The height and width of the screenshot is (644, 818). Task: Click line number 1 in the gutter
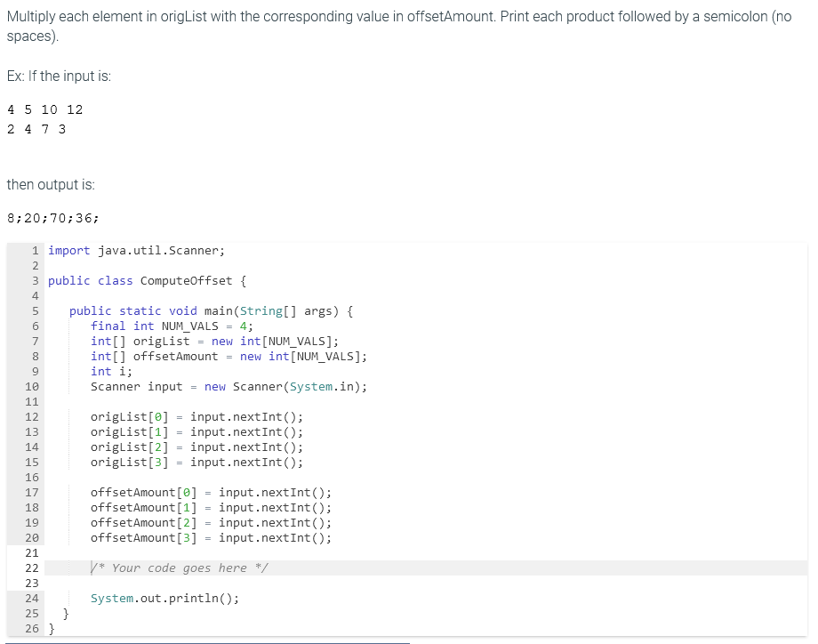[34, 250]
